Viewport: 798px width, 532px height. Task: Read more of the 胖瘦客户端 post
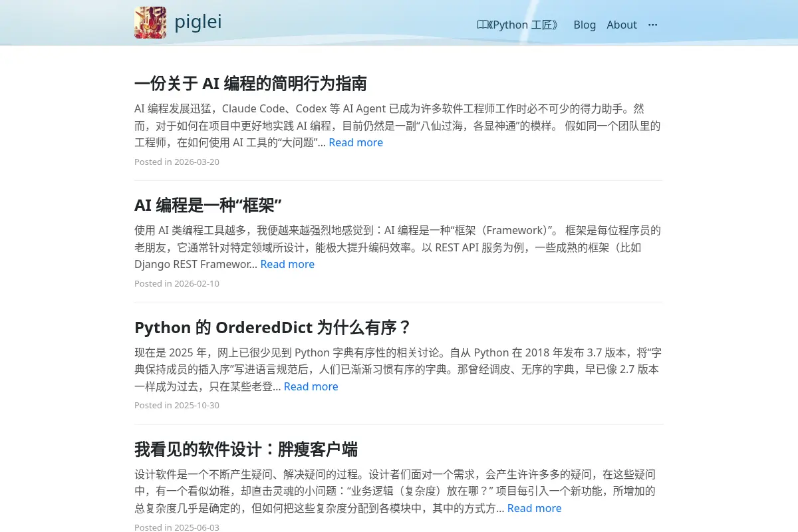click(x=535, y=508)
